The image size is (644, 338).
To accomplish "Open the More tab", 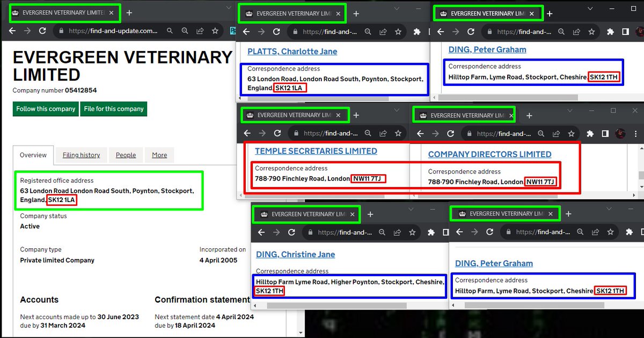I will click(159, 155).
